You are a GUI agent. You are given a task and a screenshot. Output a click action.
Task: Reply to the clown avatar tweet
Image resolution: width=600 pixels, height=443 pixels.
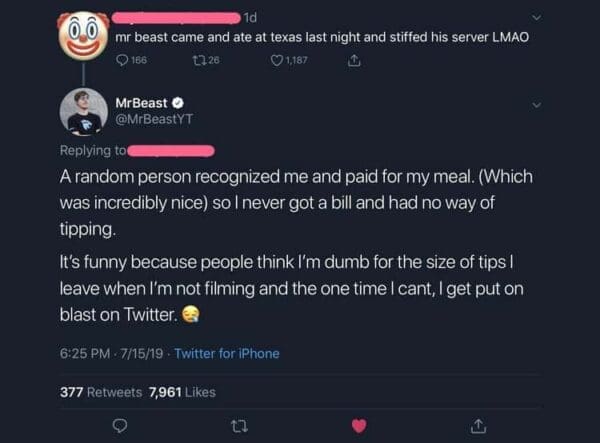[x=123, y=62]
